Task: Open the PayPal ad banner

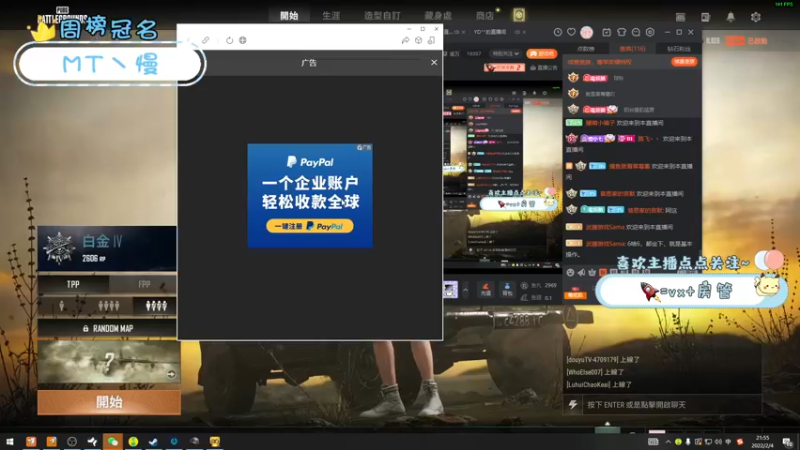Action: tap(310, 195)
